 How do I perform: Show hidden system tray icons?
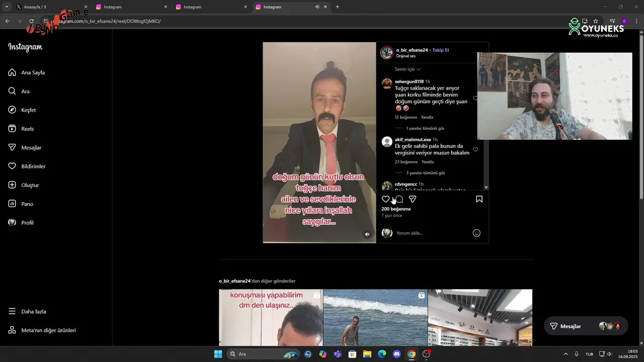[566, 354]
